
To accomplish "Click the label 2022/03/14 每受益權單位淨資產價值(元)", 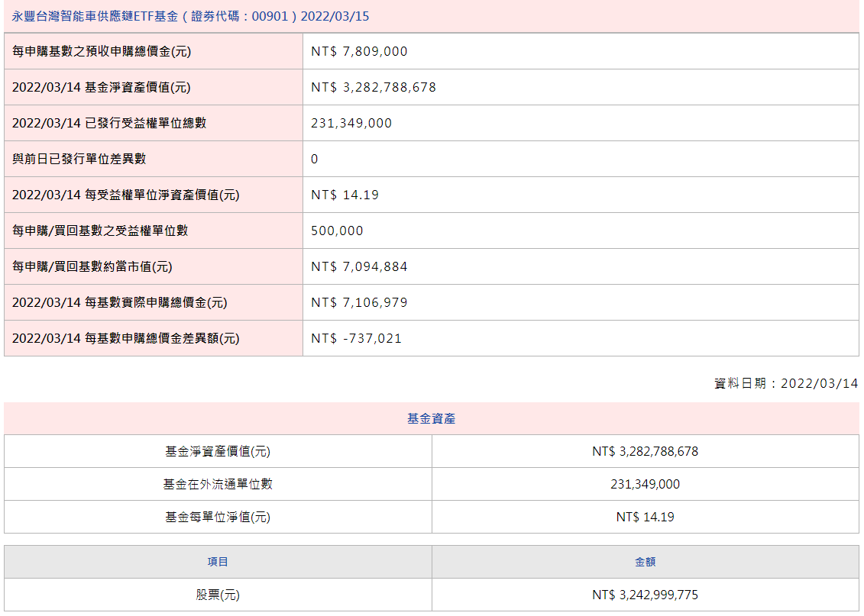I will [125, 195].
